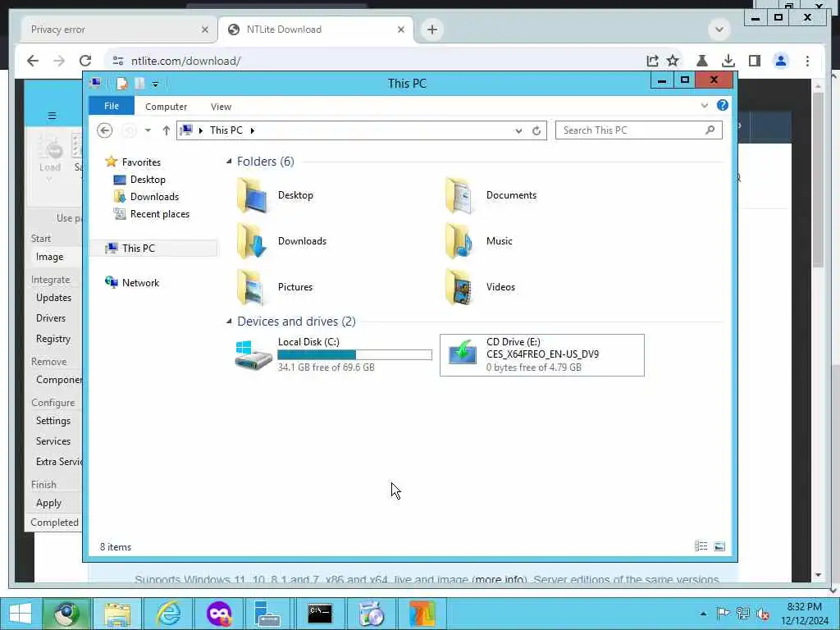Image resolution: width=840 pixels, height=630 pixels.
Task: Open address bar history dropdown
Action: (518, 130)
